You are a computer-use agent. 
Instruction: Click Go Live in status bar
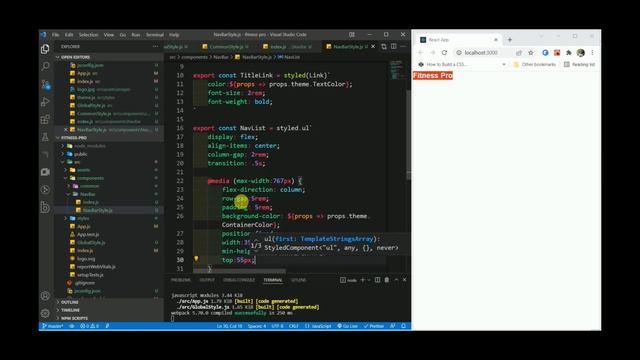click(348, 326)
